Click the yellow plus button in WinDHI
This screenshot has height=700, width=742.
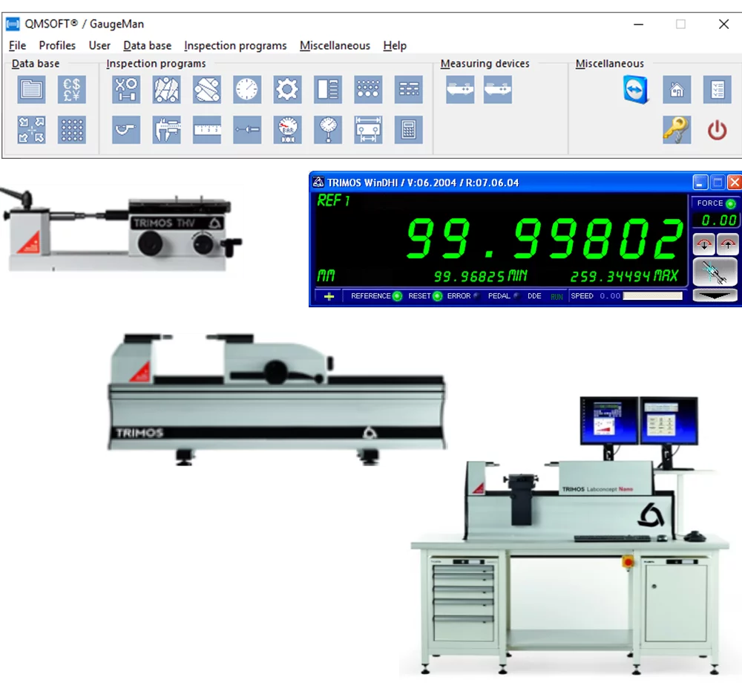(329, 296)
